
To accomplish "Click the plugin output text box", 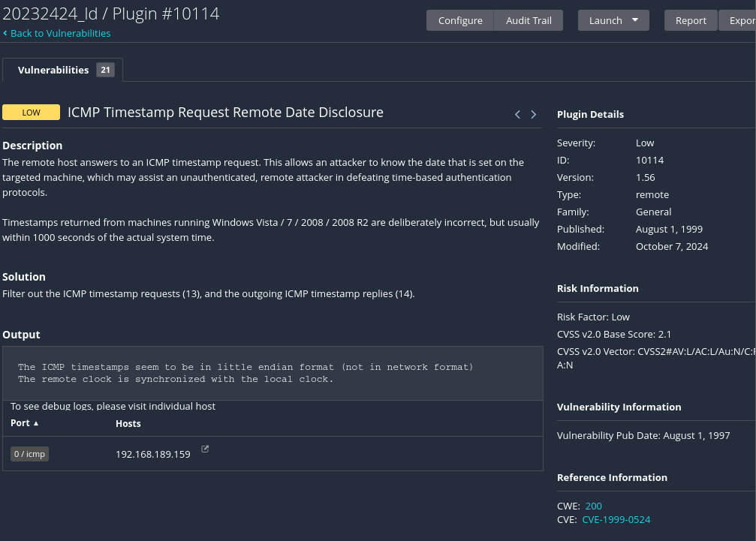I will (x=272, y=373).
